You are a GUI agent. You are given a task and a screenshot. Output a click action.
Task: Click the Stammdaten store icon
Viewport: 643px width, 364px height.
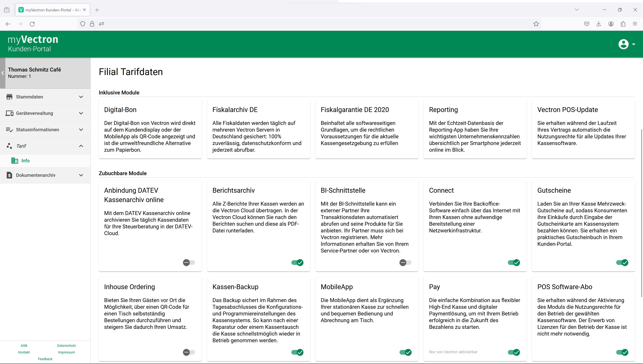9,97
